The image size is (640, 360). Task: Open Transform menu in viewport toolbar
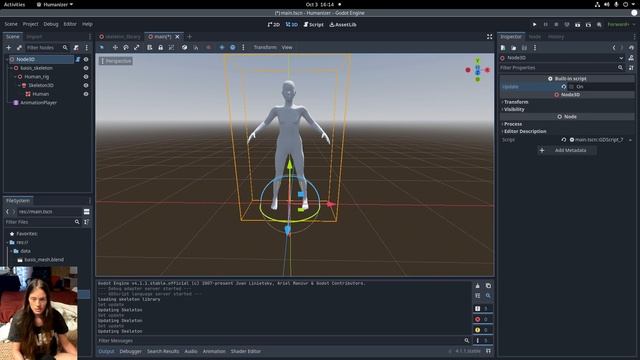(x=265, y=47)
